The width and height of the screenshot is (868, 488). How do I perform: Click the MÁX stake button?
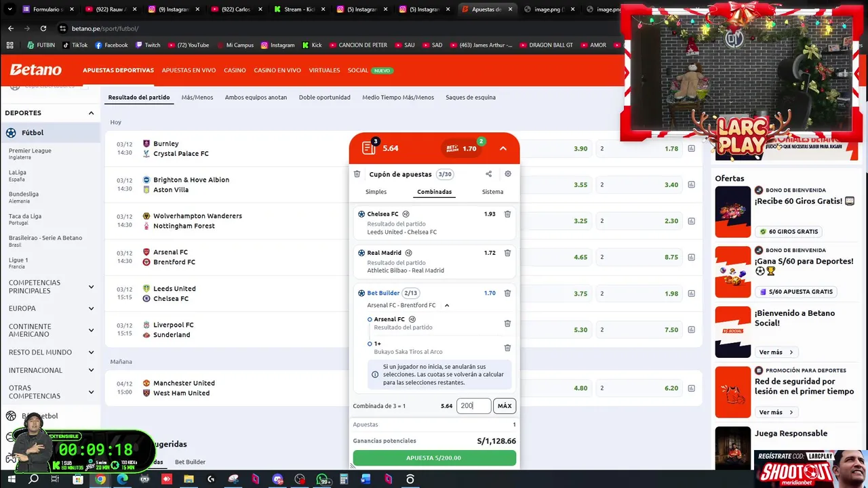tap(505, 406)
